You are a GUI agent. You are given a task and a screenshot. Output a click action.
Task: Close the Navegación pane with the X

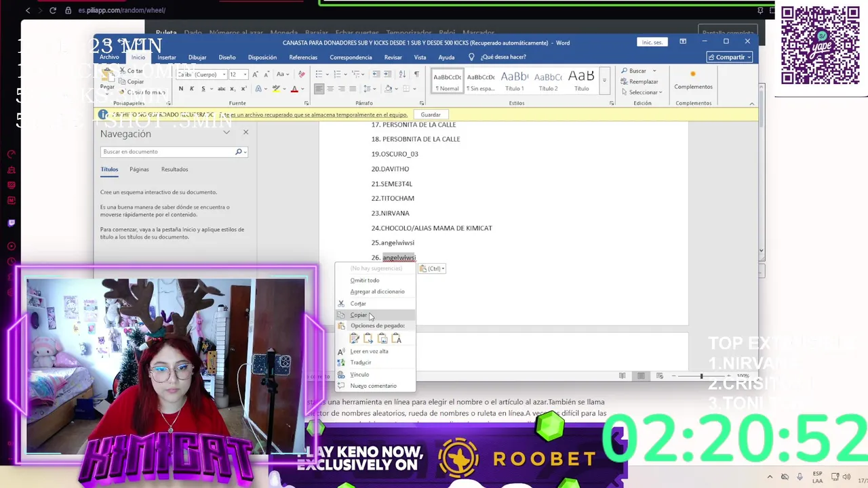(245, 132)
